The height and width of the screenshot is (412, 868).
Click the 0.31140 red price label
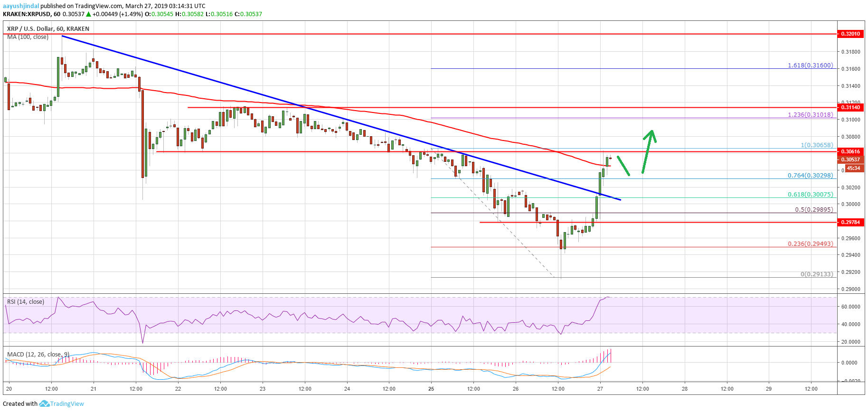pyautogui.click(x=850, y=108)
